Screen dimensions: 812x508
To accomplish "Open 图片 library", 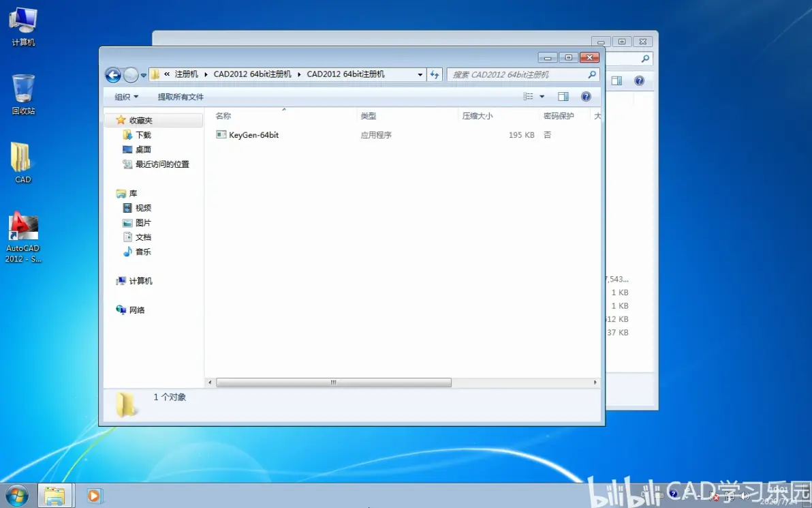I will coord(137,222).
